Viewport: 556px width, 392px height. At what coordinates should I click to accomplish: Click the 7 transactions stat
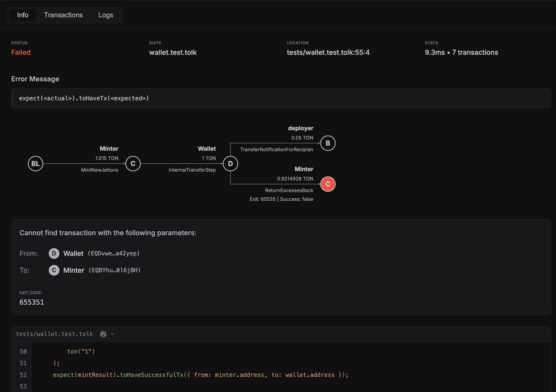click(x=475, y=52)
